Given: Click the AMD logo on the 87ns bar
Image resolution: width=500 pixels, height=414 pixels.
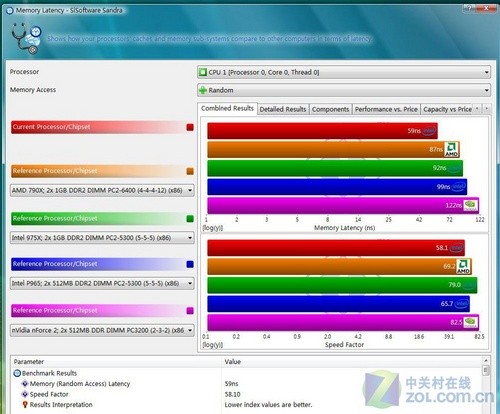Looking at the screenshot, I should (451, 149).
